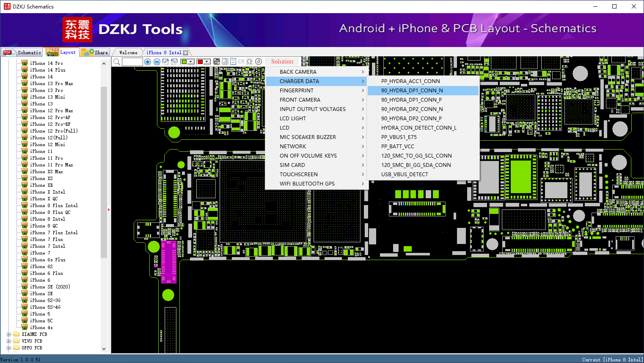Click the magnifier search icon in the layout toolbar
The image size is (644, 363).
117,62
